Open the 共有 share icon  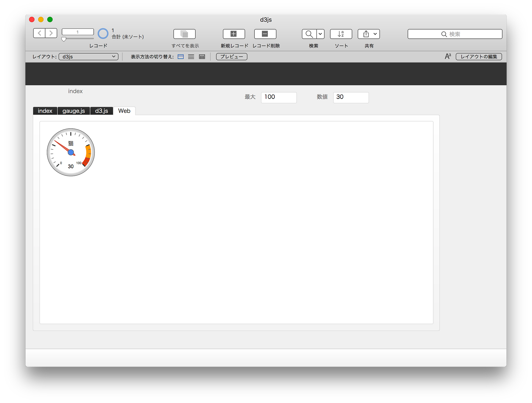366,34
